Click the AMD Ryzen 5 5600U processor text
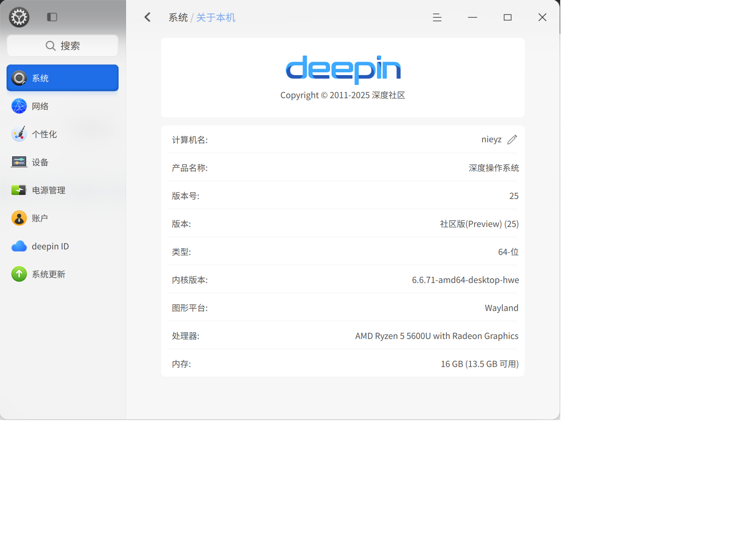 (437, 336)
